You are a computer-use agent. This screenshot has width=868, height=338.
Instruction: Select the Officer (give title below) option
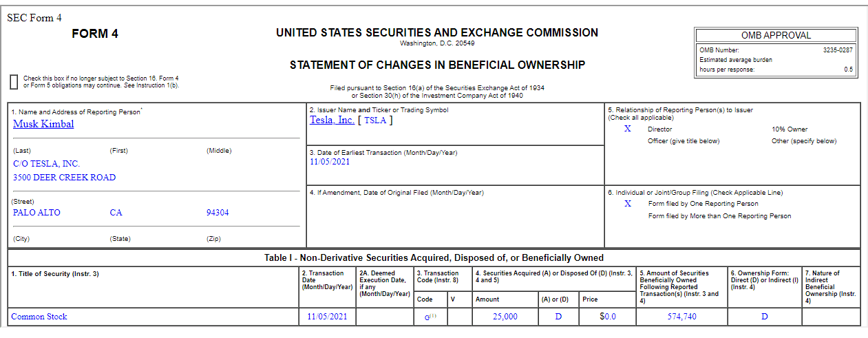[683, 141]
